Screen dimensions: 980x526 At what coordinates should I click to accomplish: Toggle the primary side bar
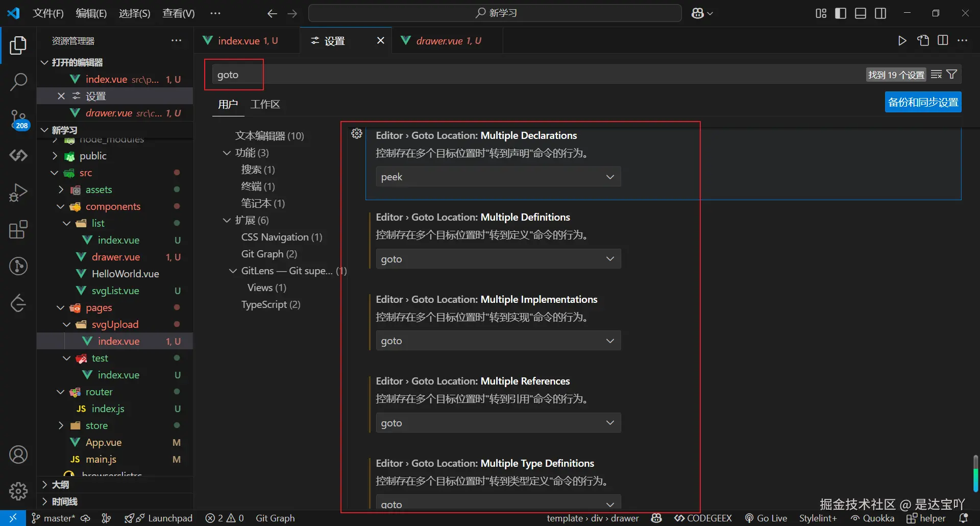pos(841,13)
